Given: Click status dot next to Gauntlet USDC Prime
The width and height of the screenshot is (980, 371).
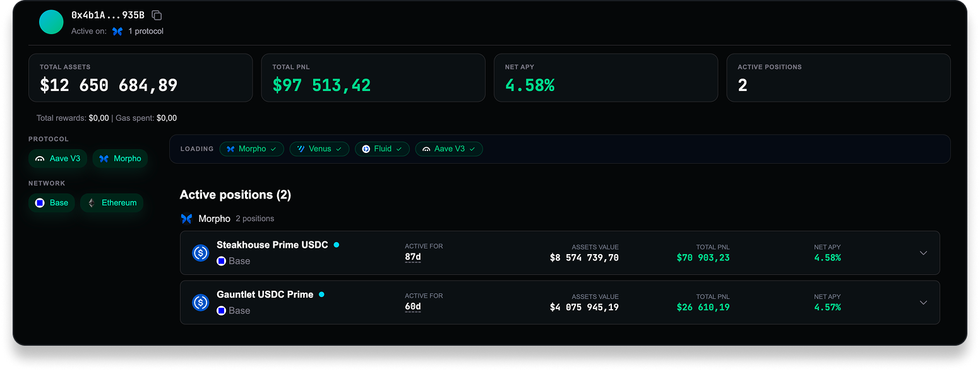Looking at the screenshot, I should point(321,295).
